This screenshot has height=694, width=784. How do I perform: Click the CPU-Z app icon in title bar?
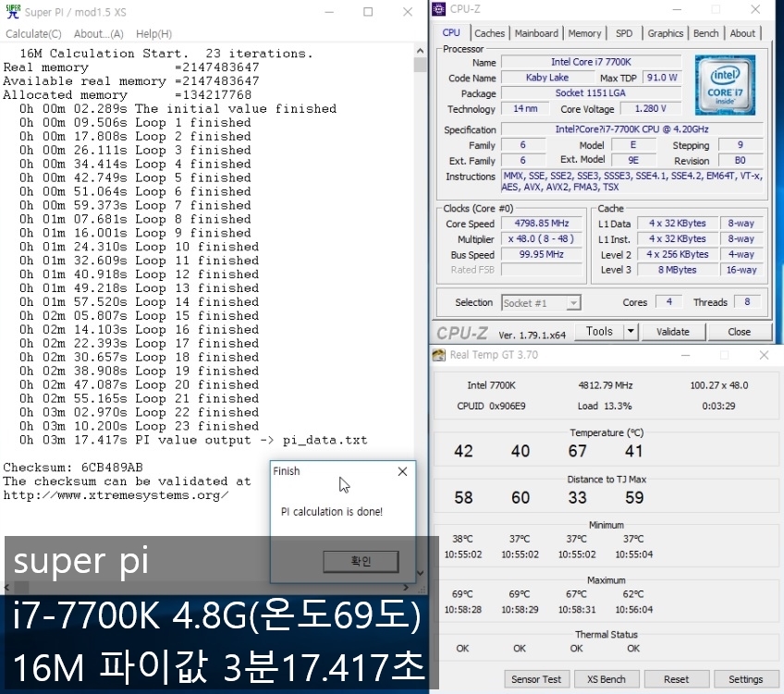[x=438, y=9]
